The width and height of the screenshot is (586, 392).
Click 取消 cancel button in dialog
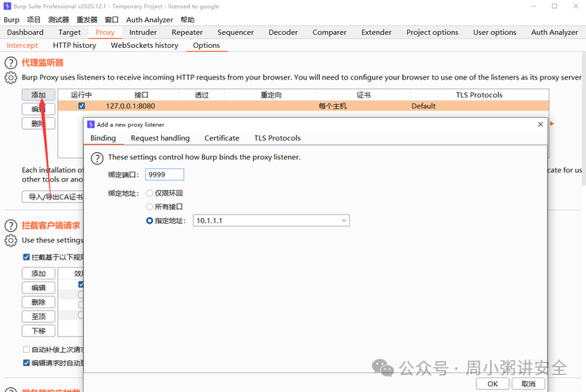pyautogui.click(x=528, y=384)
